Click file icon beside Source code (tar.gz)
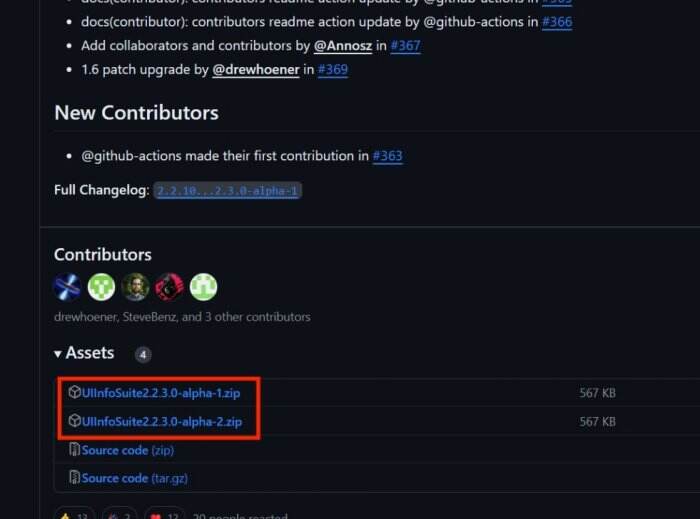700x519 pixels. click(x=75, y=478)
